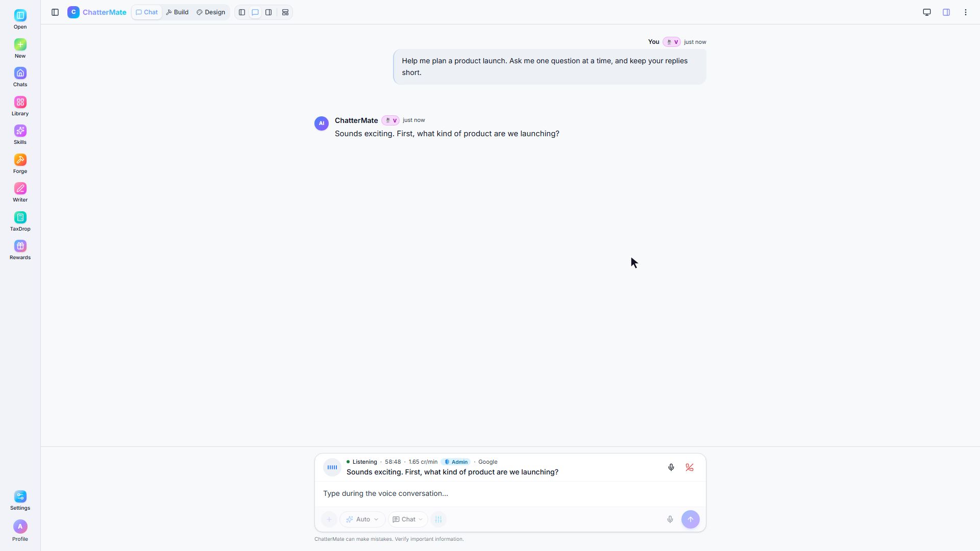
Task: Open TaxDrop from the sidebar
Action: tap(20, 222)
